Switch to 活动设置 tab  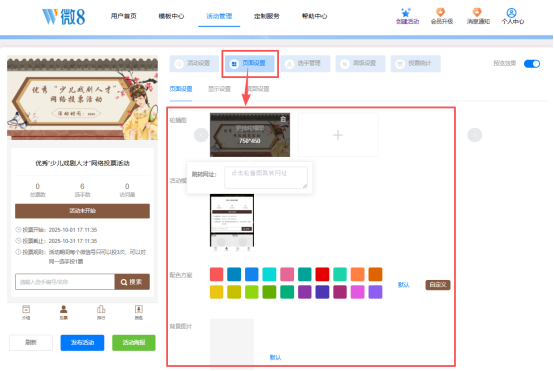[194, 64]
